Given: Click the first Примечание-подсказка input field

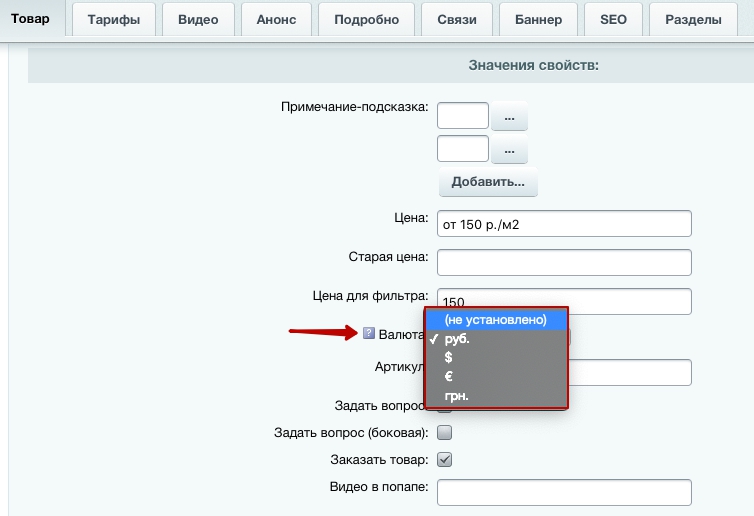Looking at the screenshot, I should coord(463,115).
